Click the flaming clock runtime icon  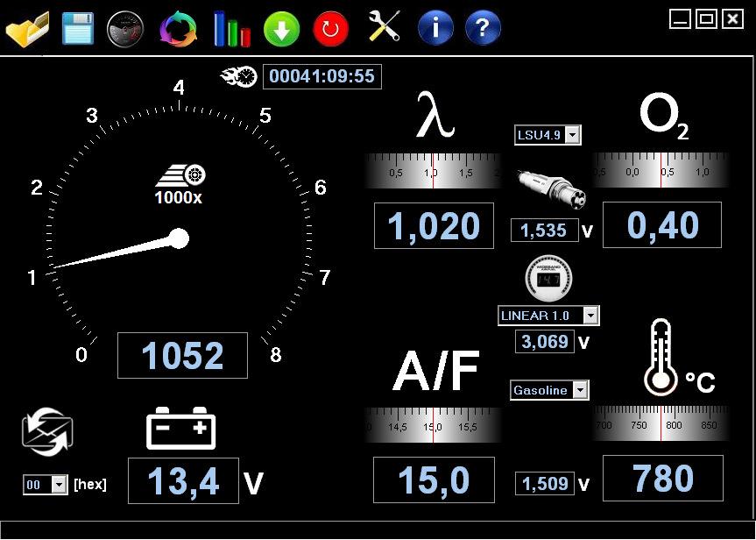pos(238,77)
